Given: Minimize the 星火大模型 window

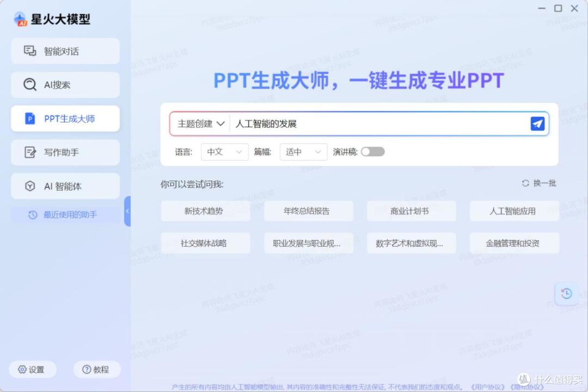Looking at the screenshot, I should click(542, 8).
